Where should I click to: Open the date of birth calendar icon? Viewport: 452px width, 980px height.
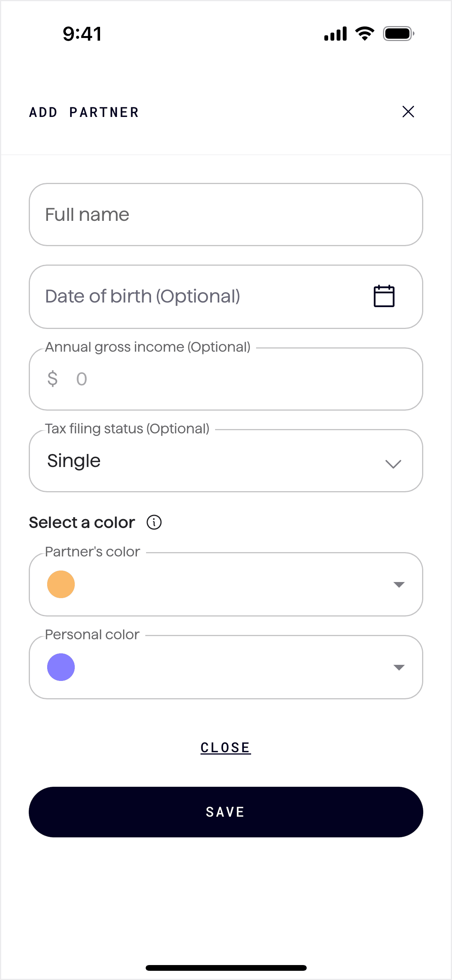tap(384, 296)
